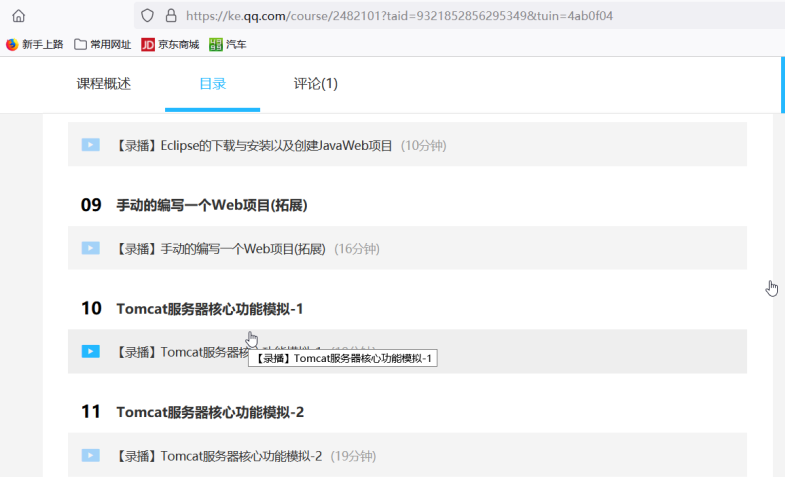
Task: Switch to the 课程概述 tab
Action: pyautogui.click(x=104, y=84)
